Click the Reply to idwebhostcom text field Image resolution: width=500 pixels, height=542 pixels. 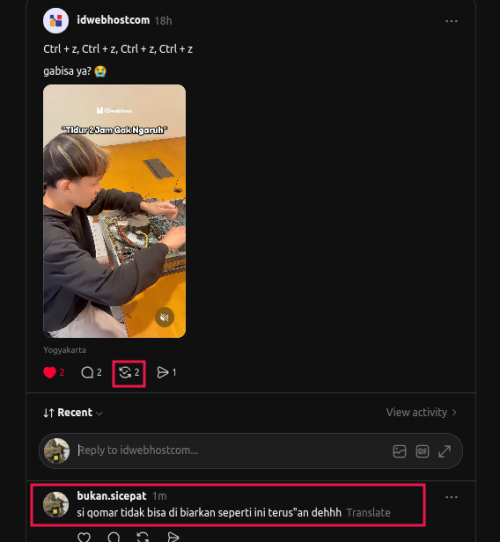click(x=232, y=450)
